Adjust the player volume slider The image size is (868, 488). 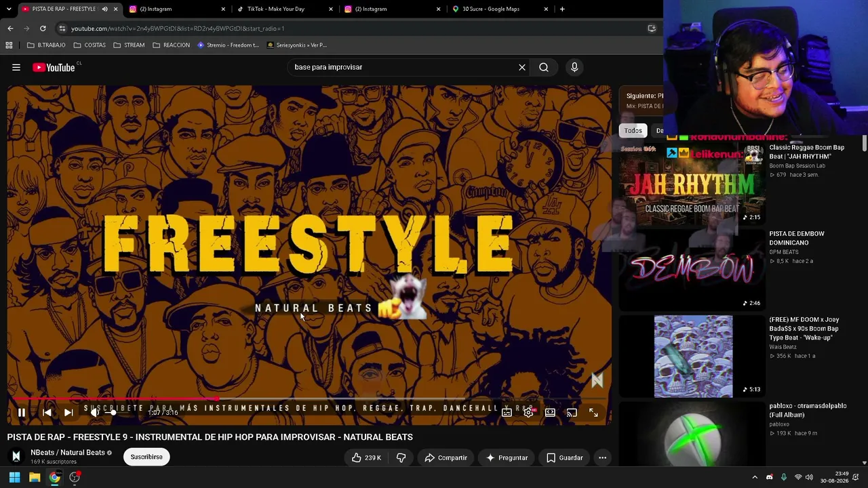(x=113, y=412)
